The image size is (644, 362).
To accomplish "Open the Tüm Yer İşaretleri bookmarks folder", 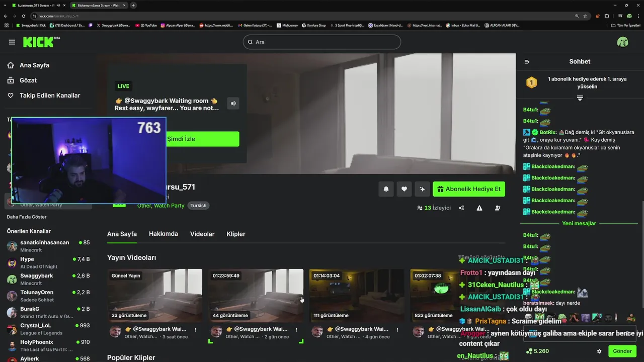I will [x=626, y=25].
